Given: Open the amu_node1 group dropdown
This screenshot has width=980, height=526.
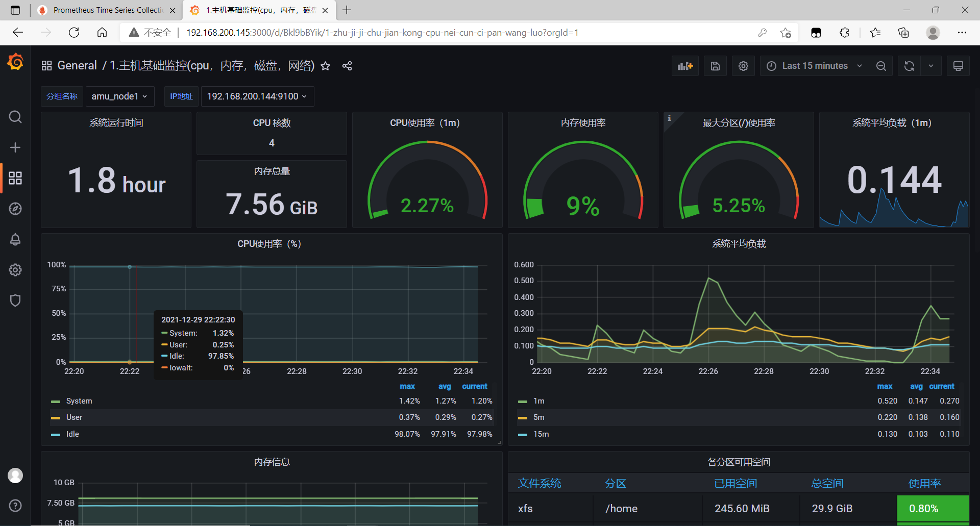Looking at the screenshot, I should pos(119,96).
